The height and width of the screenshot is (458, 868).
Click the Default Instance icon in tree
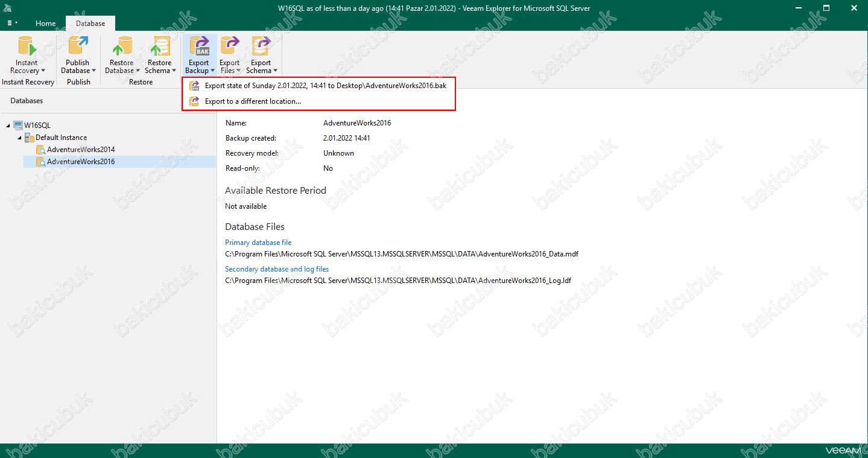(29, 138)
